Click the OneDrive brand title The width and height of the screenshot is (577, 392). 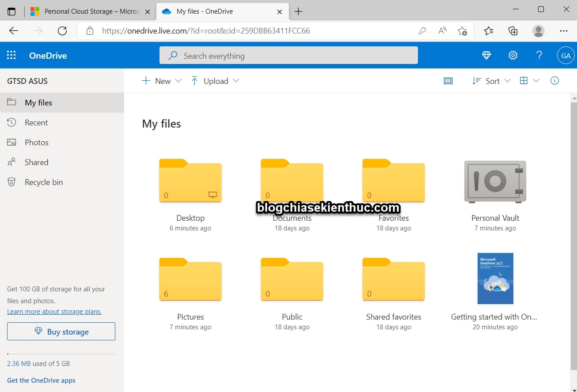pyautogui.click(x=48, y=56)
